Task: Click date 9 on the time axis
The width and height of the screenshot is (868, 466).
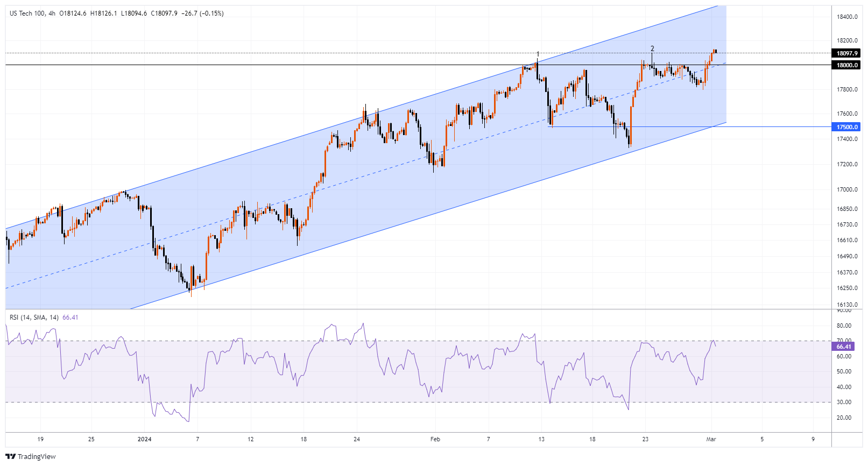Action: (x=813, y=439)
